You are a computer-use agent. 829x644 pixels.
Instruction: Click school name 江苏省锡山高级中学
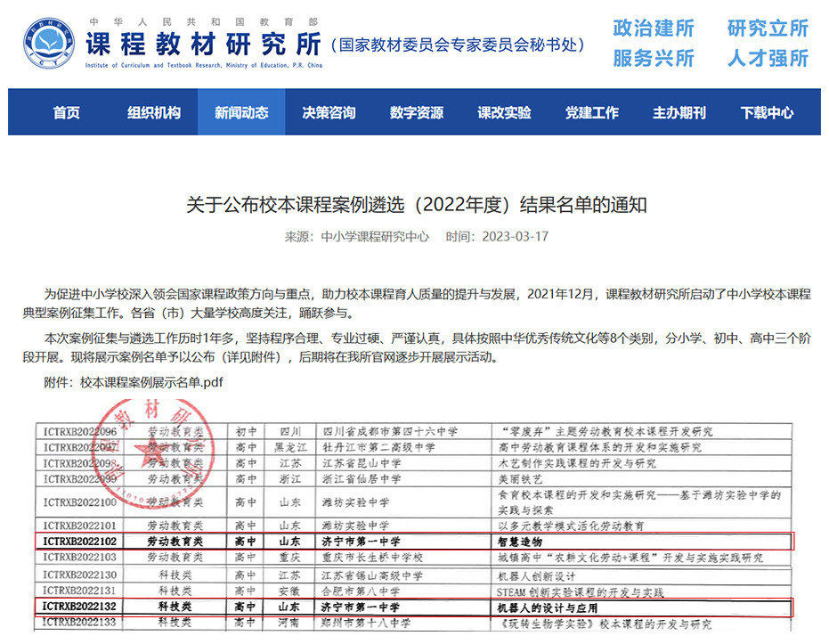[x=373, y=575]
